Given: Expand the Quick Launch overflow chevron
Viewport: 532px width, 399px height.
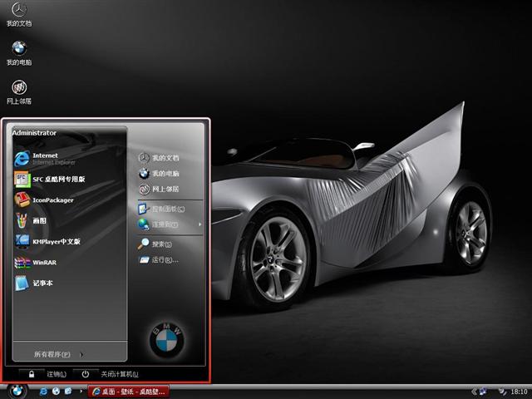Looking at the screenshot, I should point(80,391).
